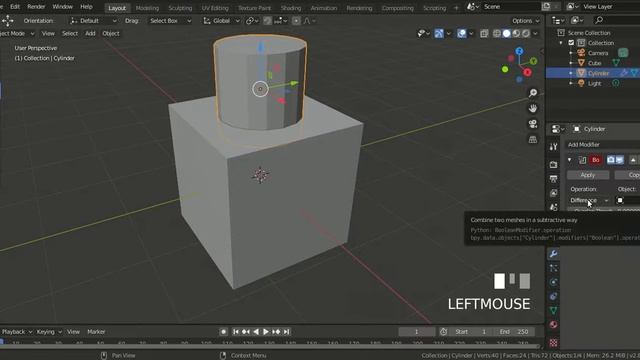Select Camera in the outliner
640x360 pixels.
pos(598,53)
